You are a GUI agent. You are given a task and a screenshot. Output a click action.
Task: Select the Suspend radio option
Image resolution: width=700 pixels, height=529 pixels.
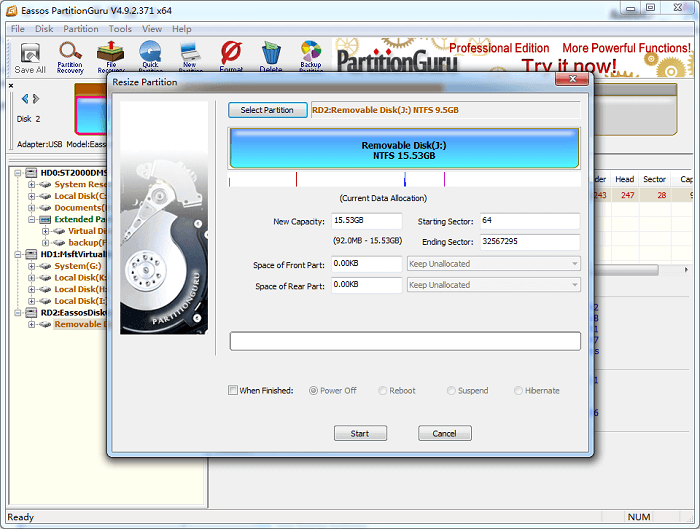click(451, 391)
